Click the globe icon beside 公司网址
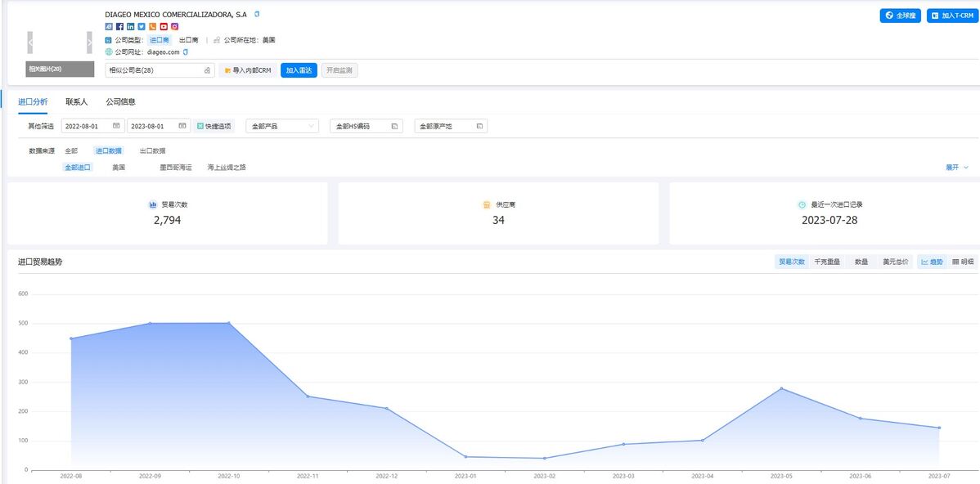 [109, 52]
